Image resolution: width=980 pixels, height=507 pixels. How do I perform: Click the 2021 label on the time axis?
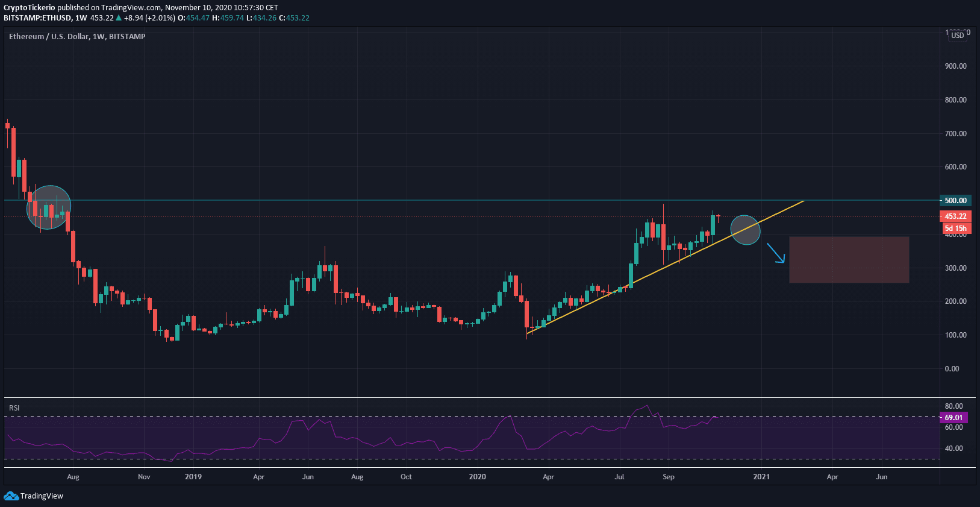pyautogui.click(x=761, y=477)
